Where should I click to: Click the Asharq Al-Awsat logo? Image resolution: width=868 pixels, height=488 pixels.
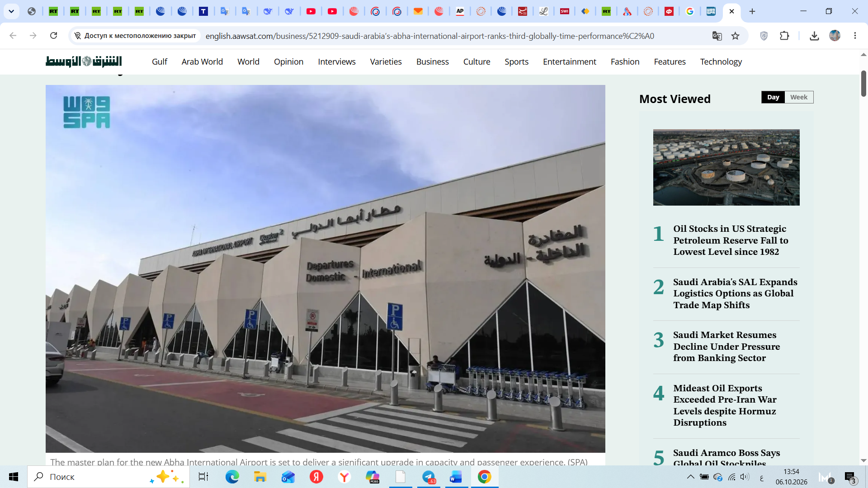(x=84, y=61)
